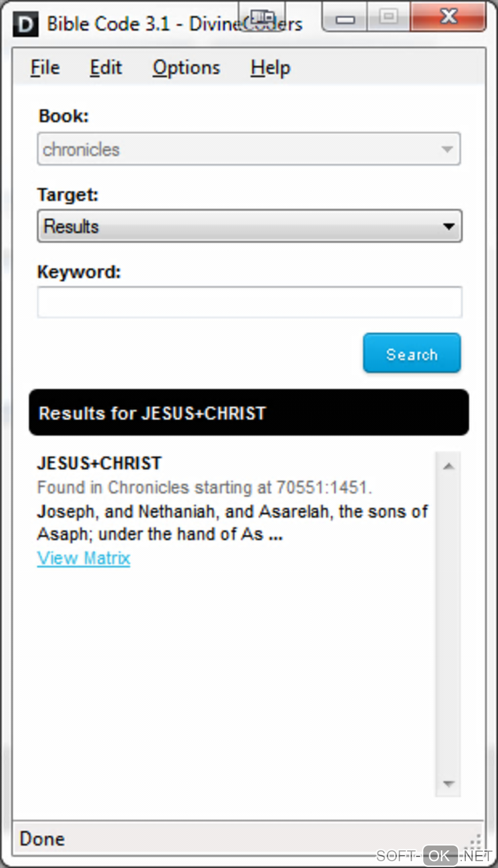Open the Options menu
The height and width of the screenshot is (868, 498).
[186, 68]
